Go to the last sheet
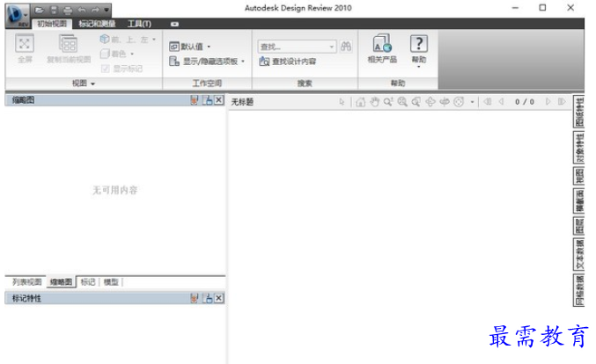Image resolution: width=596 pixels, height=364 pixels. pyautogui.click(x=562, y=102)
